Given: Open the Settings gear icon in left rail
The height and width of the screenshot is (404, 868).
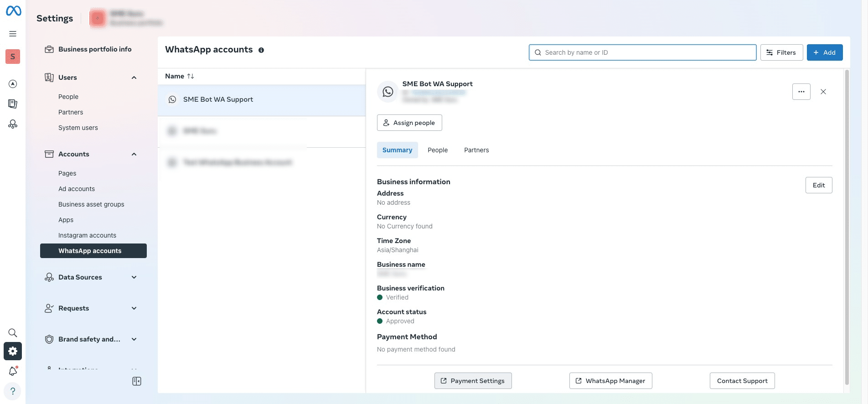Looking at the screenshot, I should pyautogui.click(x=13, y=351).
